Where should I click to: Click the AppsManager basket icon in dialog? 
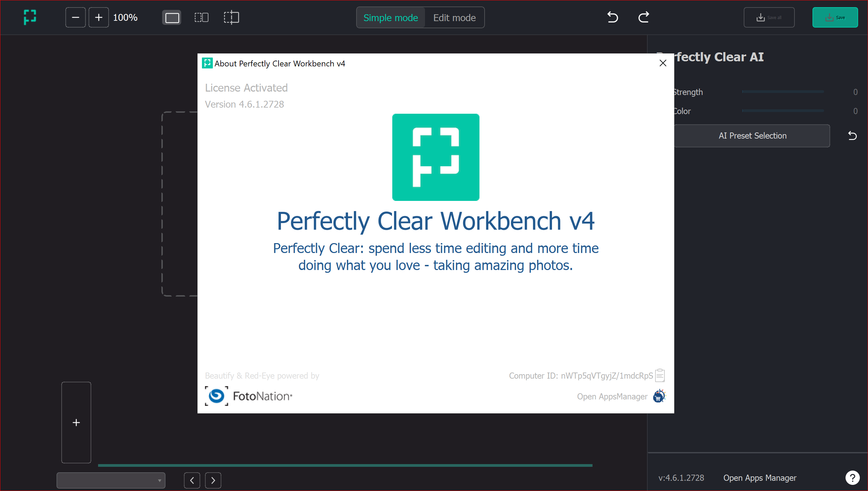pyautogui.click(x=659, y=396)
